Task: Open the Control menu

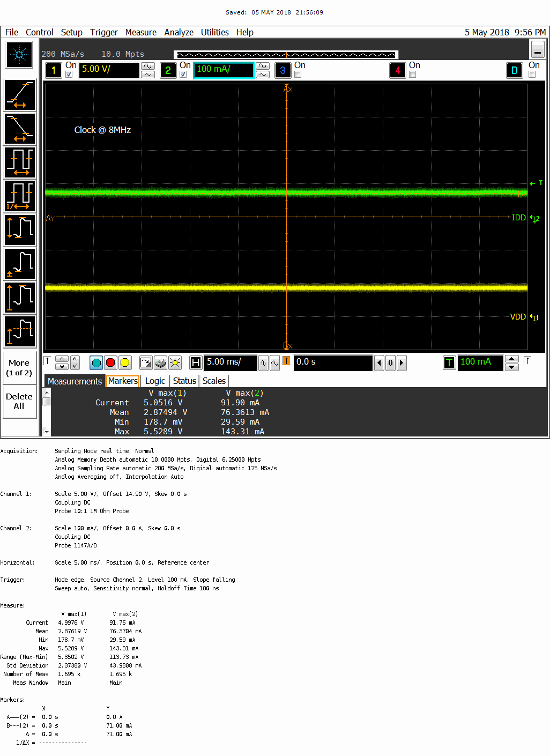Action: point(40,32)
